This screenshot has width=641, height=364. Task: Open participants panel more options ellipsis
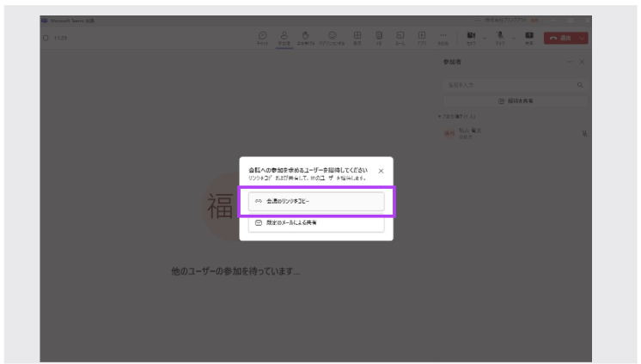point(570,62)
